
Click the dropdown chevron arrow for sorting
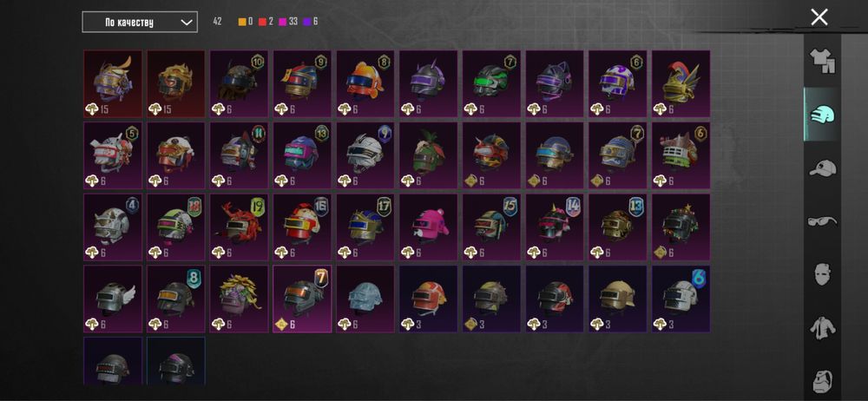187,23
